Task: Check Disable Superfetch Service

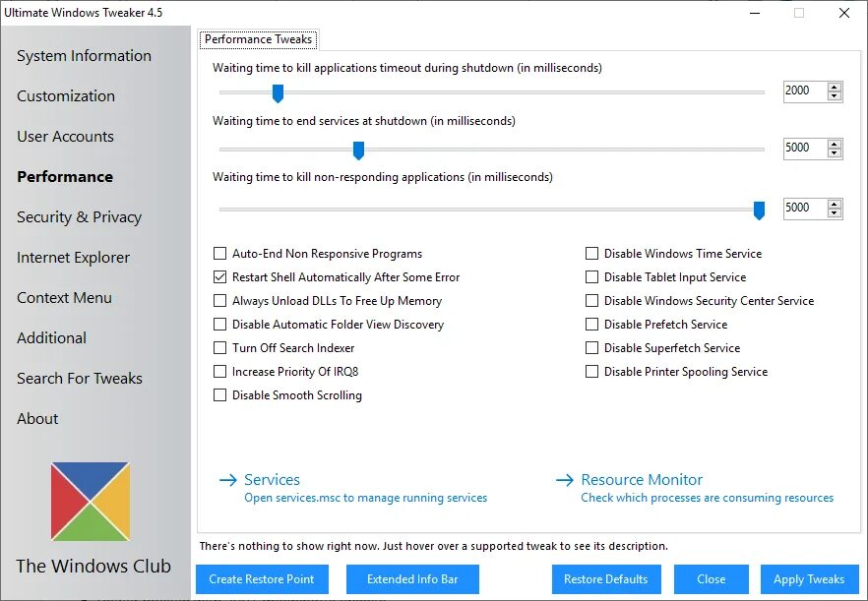Action: tap(591, 348)
